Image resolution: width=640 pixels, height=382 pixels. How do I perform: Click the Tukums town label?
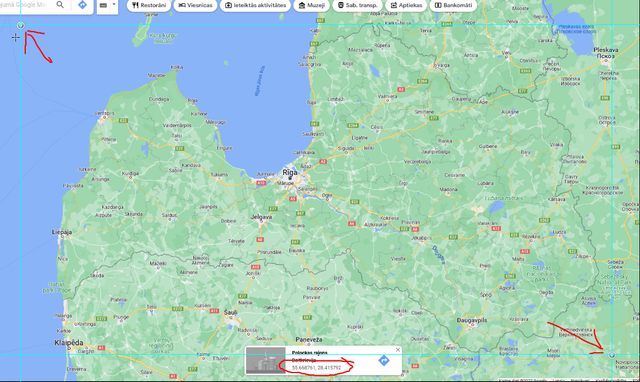[219, 174]
